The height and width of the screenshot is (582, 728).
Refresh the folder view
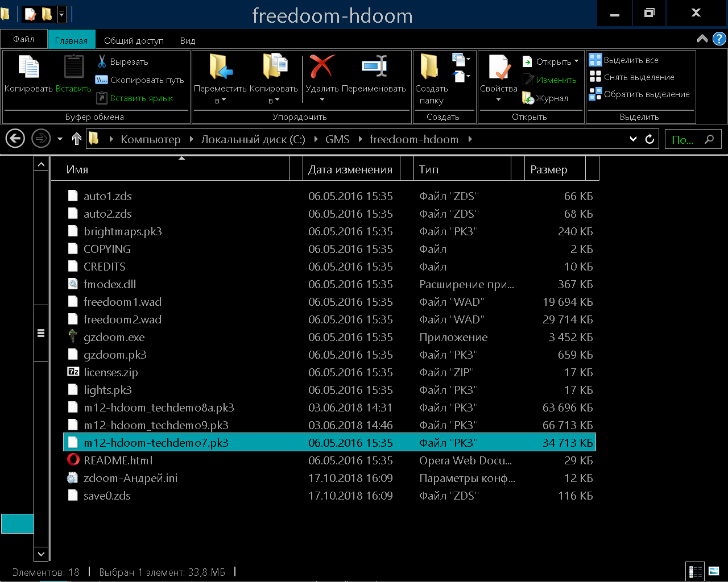click(650, 139)
